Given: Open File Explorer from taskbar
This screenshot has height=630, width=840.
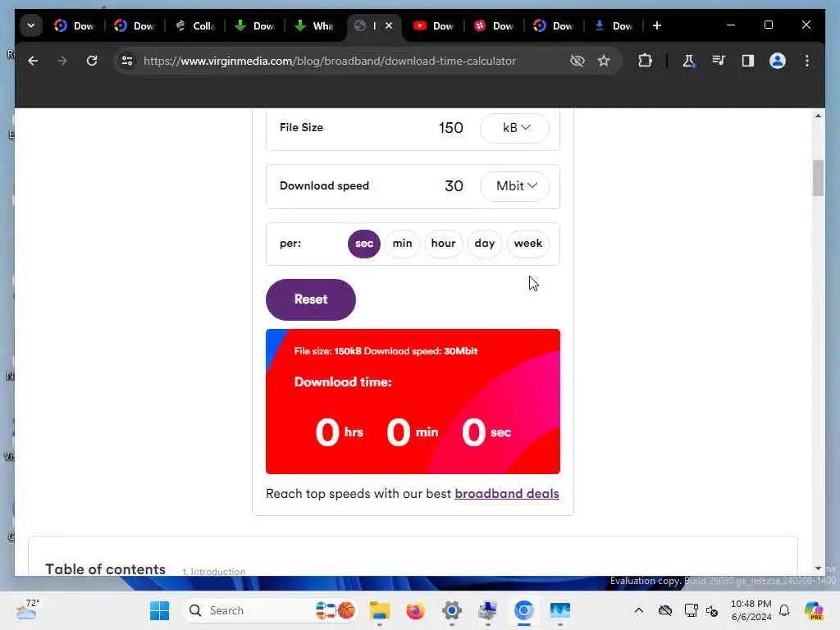Looking at the screenshot, I should click(380, 610).
